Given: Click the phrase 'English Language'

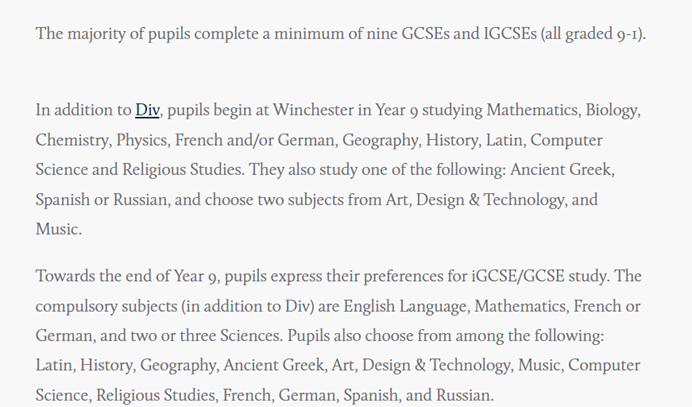Looking at the screenshot, I should pos(405,307).
